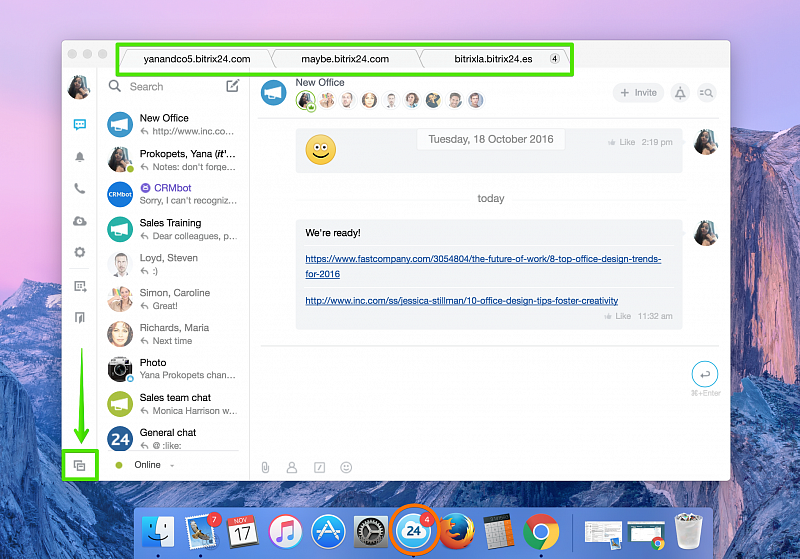The height and width of the screenshot is (559, 800).
Task: Open the New Office chat in list
Action: [x=173, y=124]
